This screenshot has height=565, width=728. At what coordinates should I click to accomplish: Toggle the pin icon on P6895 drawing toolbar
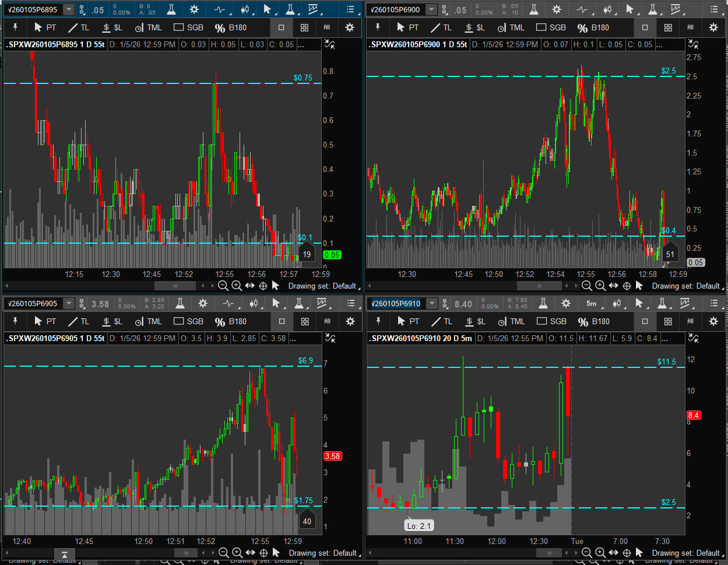(15, 27)
